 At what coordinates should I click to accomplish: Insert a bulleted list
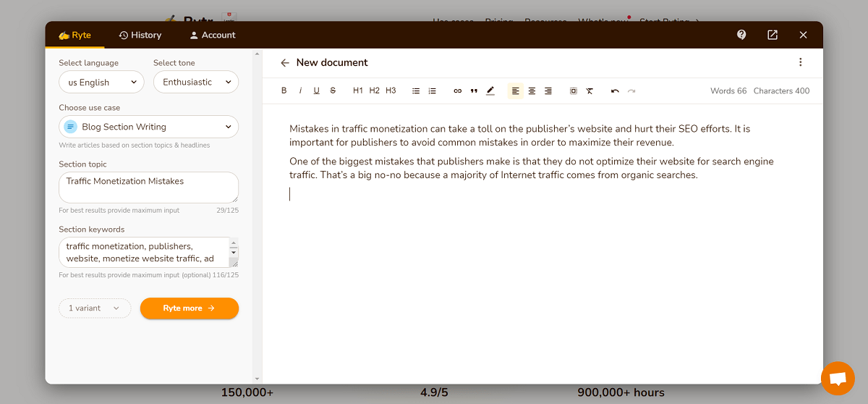click(x=416, y=91)
